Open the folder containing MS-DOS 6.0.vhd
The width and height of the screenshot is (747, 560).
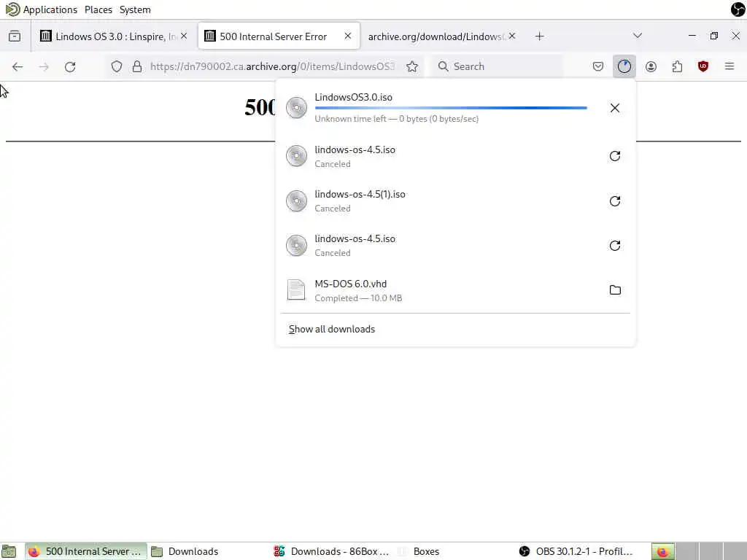614,290
